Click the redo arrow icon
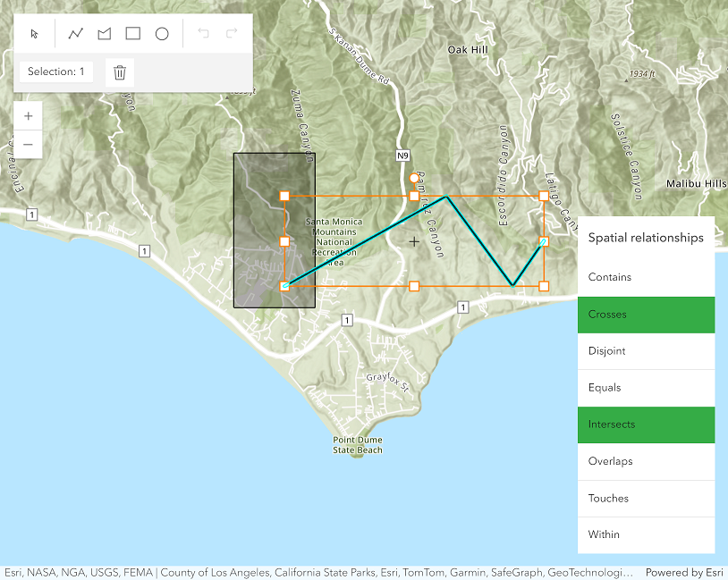Viewport: 728px width, 580px height. pyautogui.click(x=232, y=34)
